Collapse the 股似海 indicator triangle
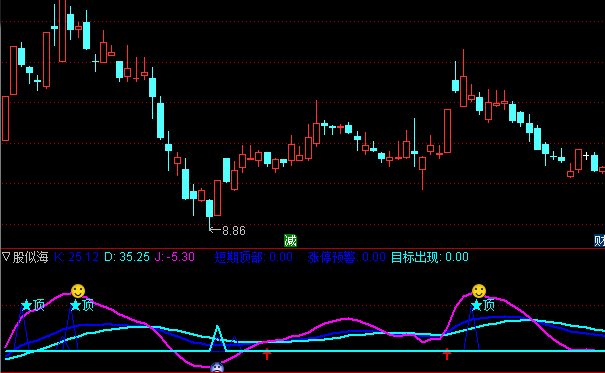605x373 pixels. pyautogui.click(x=6, y=257)
